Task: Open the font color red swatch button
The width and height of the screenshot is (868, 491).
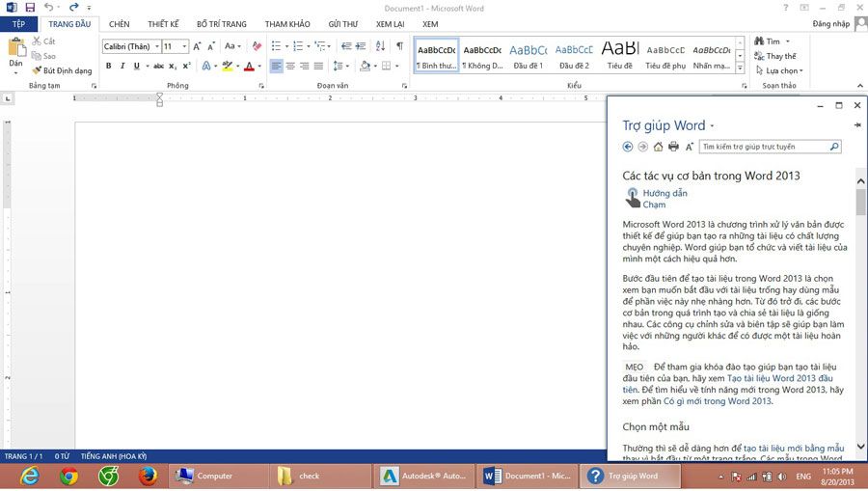Action: pyautogui.click(x=248, y=67)
